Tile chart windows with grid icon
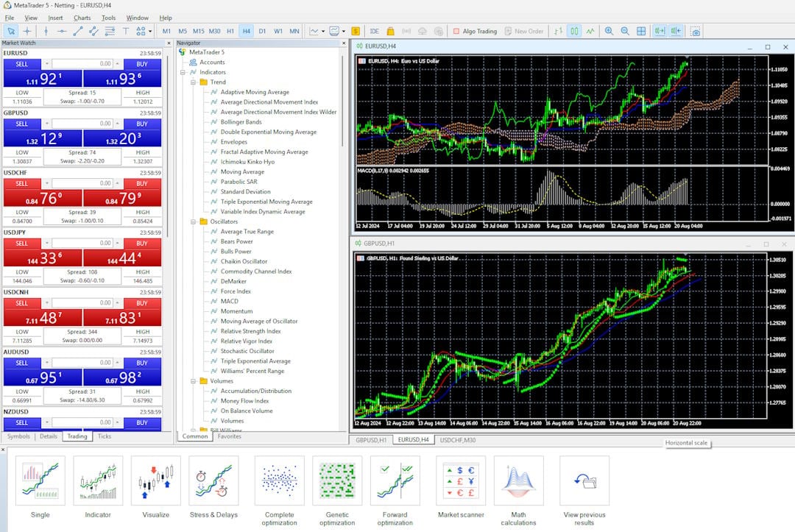This screenshot has width=795, height=532. pos(641,31)
